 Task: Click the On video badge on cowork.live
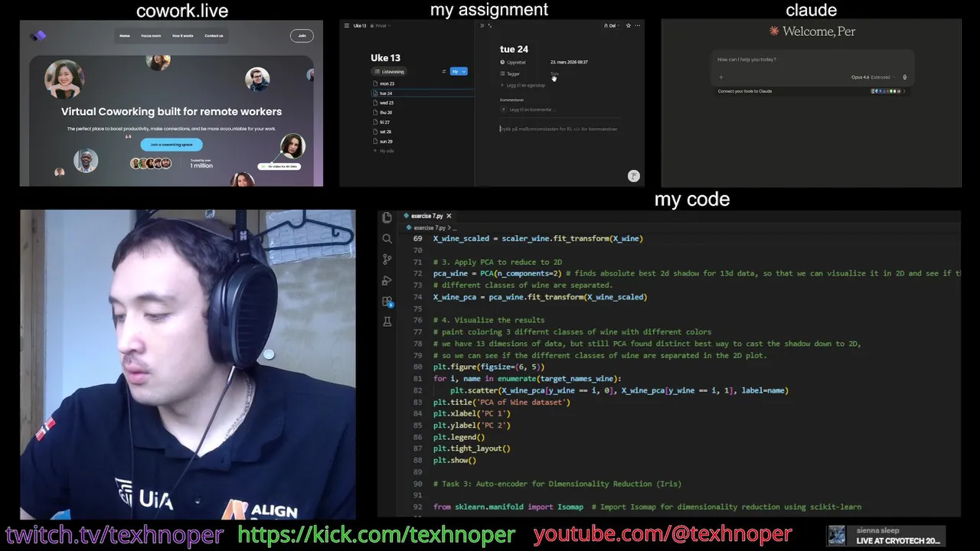point(279,166)
